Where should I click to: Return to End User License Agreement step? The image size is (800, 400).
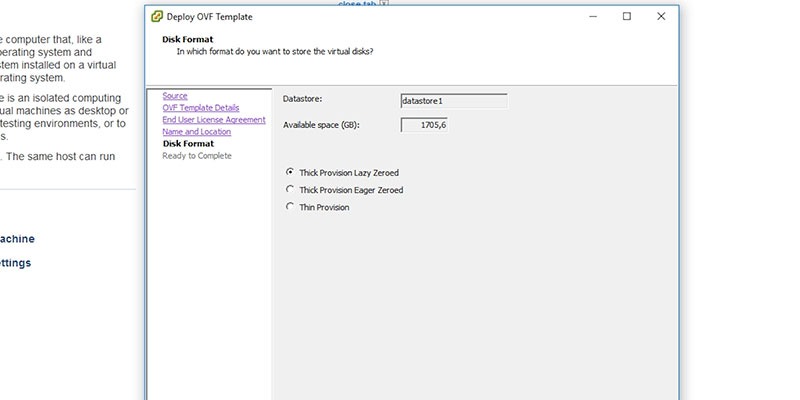click(x=214, y=120)
